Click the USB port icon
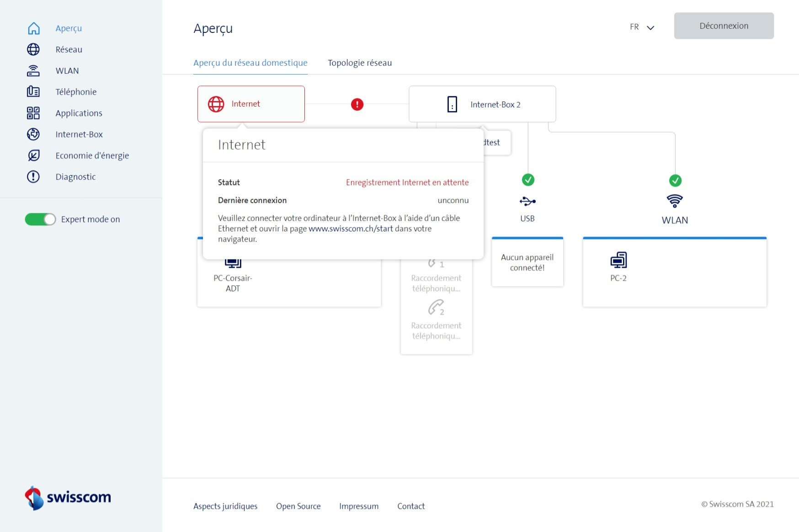 pos(527,201)
